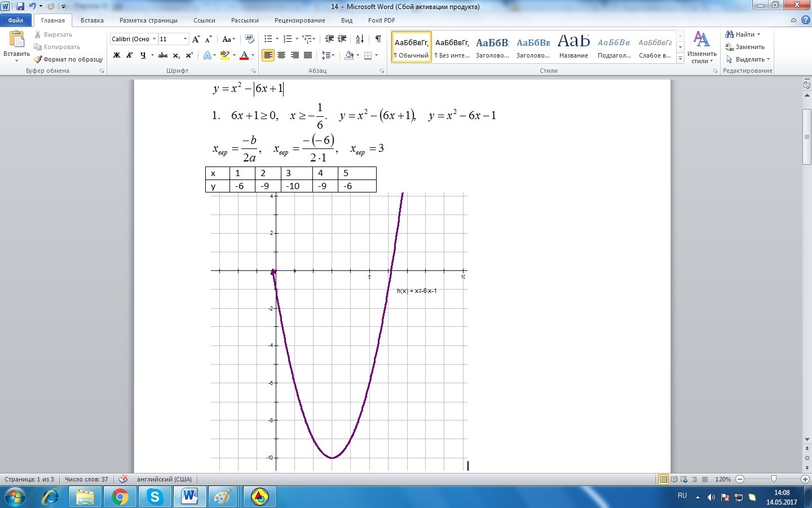
Task: Click the Format Painter brush icon
Action: click(38, 59)
